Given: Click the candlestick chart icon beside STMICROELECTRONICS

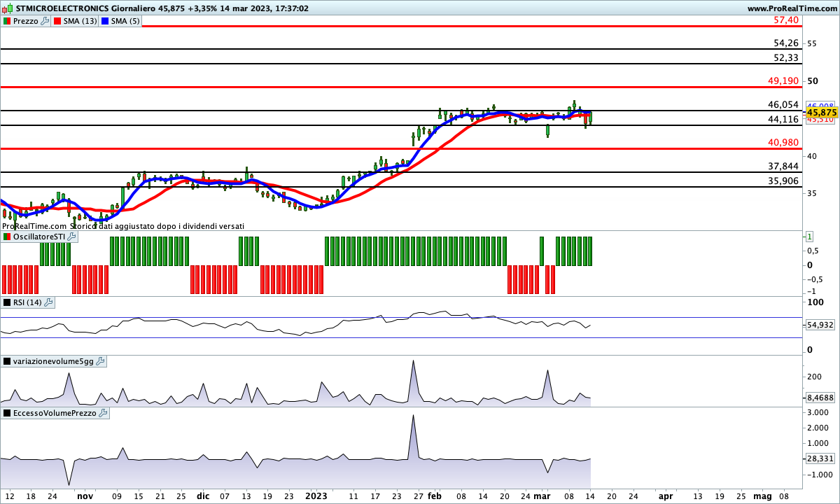Looking at the screenshot, I should coord(7,8).
